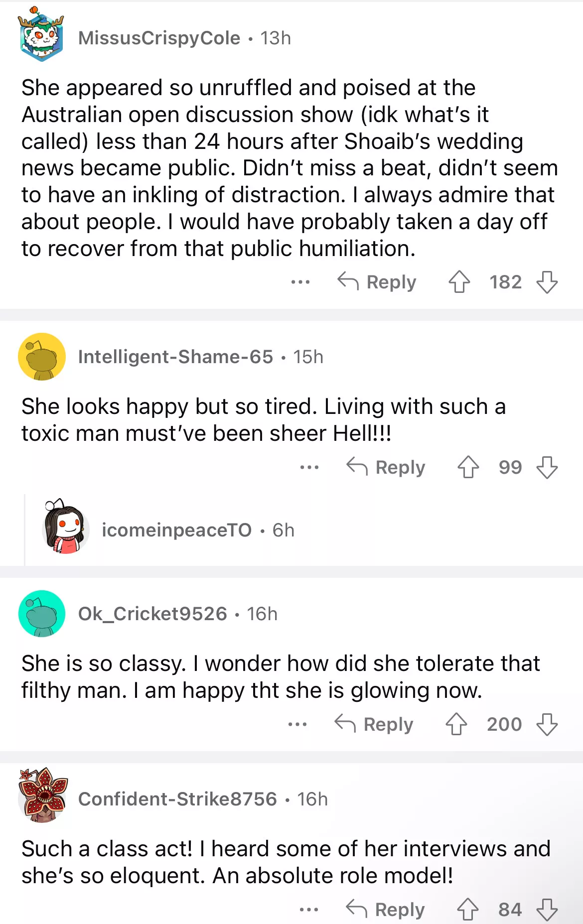583x924 pixels.
Task: Upvote Intelligent-Shame-65's comment
Action: pyautogui.click(x=468, y=467)
